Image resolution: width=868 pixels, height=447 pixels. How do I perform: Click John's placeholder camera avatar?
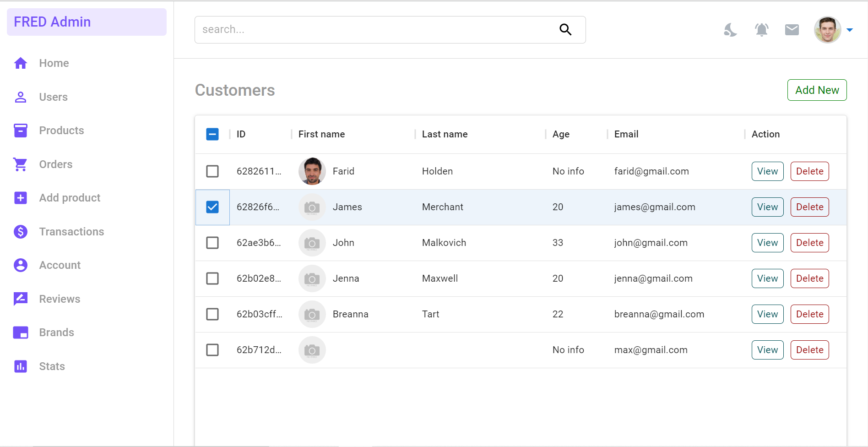[x=312, y=243]
